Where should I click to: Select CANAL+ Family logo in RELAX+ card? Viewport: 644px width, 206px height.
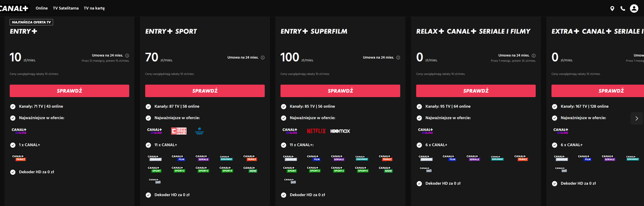[x=521, y=158]
